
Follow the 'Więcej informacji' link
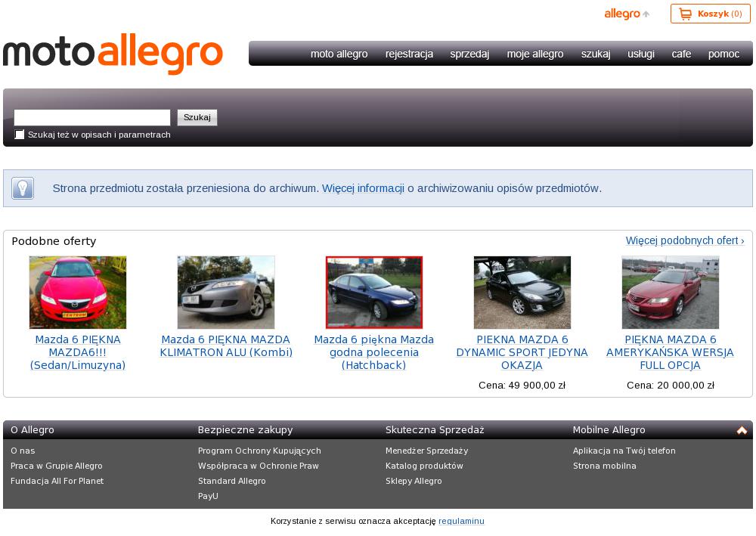point(363,188)
